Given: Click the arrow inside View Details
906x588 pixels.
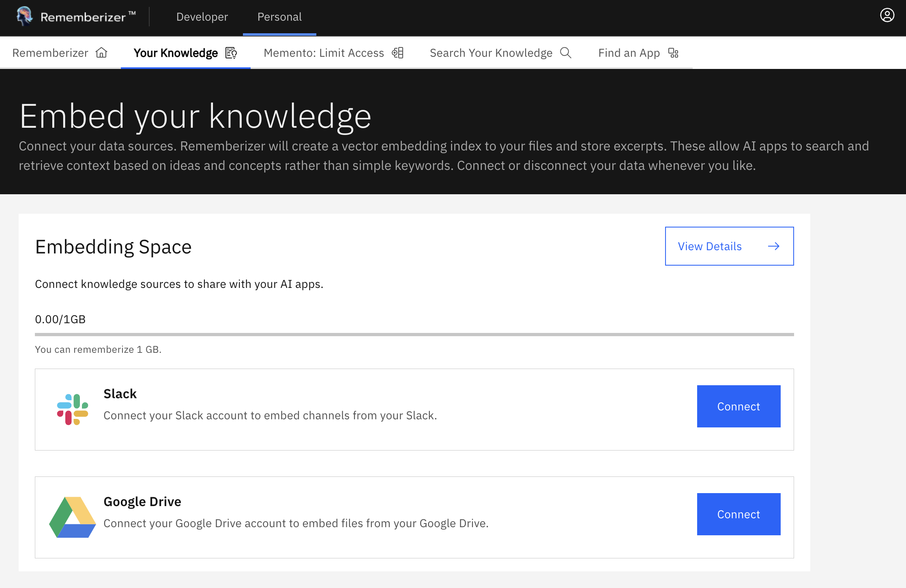Looking at the screenshot, I should pyautogui.click(x=774, y=246).
